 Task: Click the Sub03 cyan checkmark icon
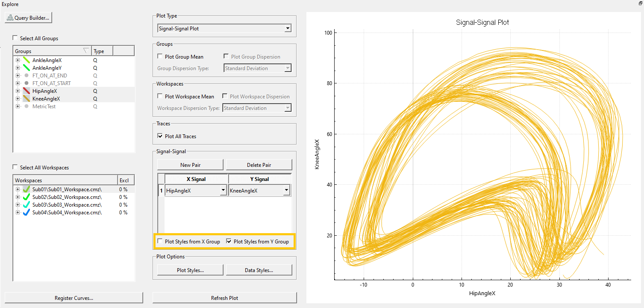point(26,204)
